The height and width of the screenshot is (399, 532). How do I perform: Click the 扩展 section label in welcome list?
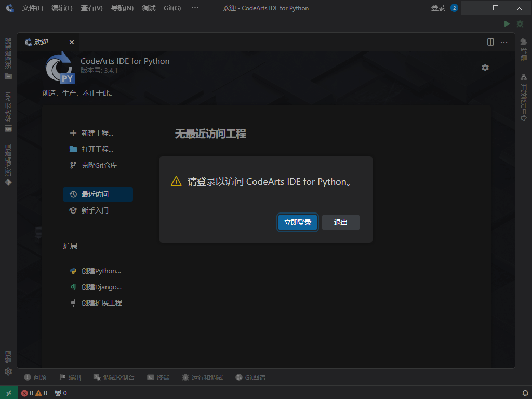tap(70, 246)
